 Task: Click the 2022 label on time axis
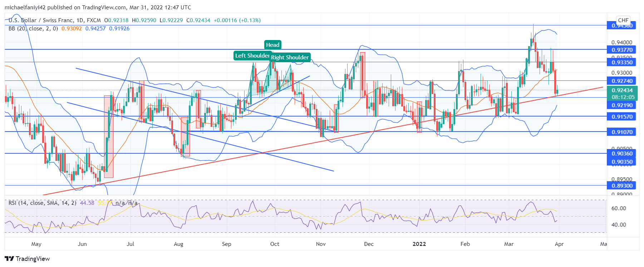click(x=419, y=244)
